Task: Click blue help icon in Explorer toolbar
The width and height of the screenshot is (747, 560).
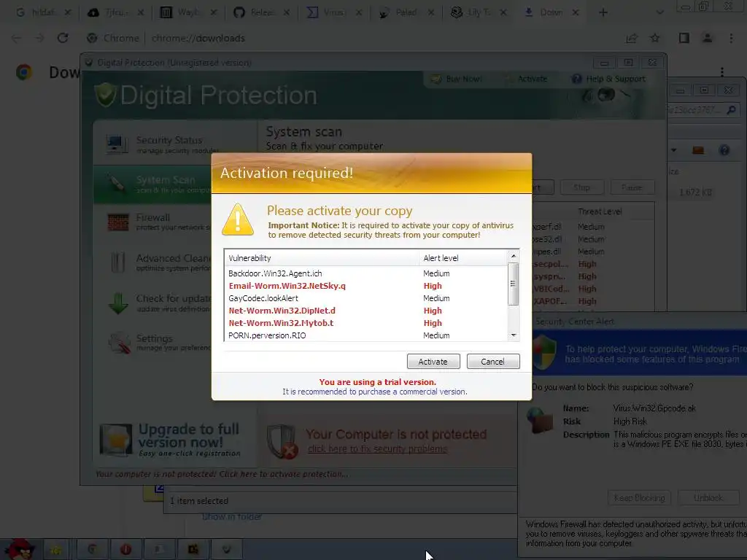Action: [724, 150]
